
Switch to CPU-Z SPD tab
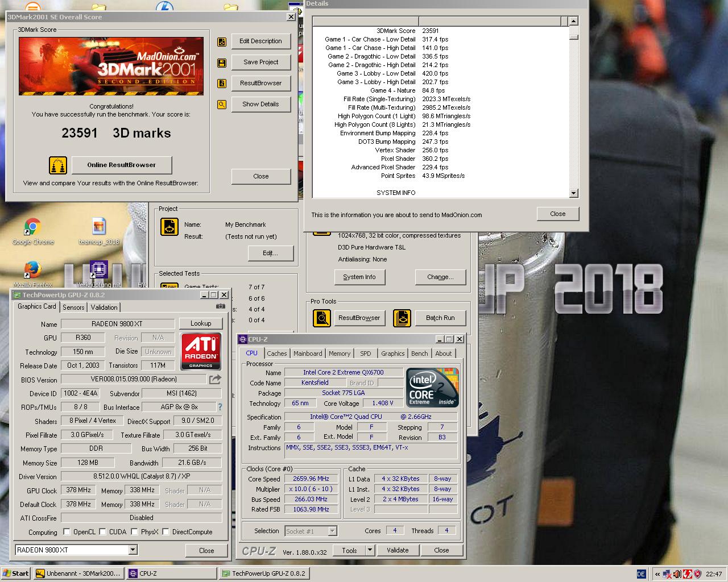coord(366,354)
